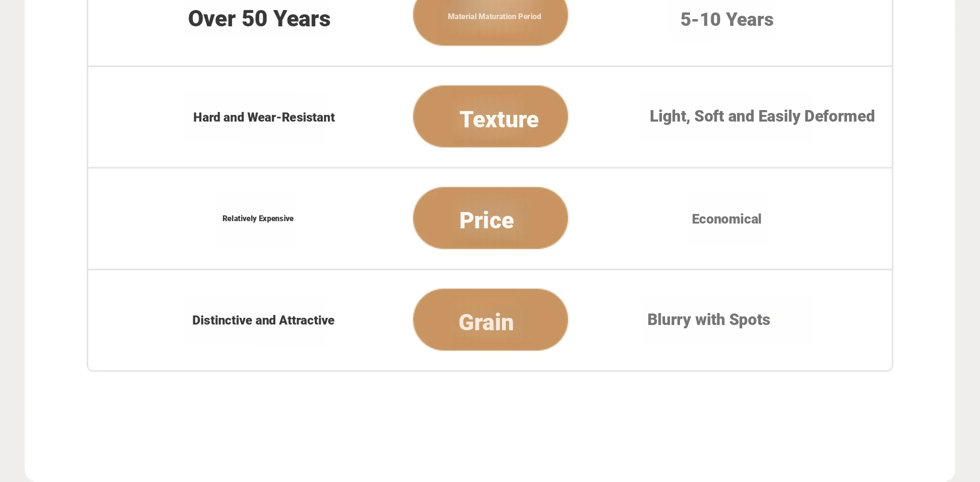Click the '5-10 Years' value
Image resolution: width=980 pixels, height=482 pixels.
pos(726,20)
